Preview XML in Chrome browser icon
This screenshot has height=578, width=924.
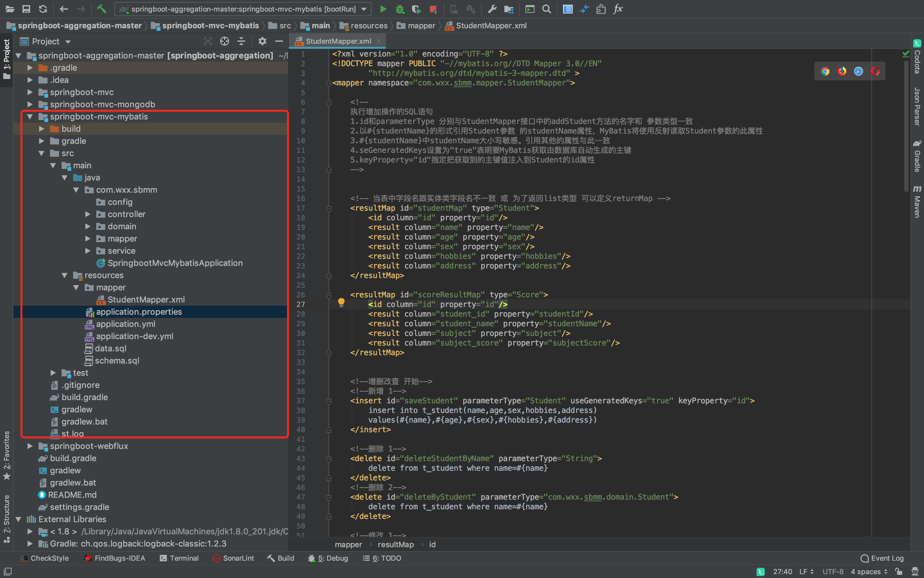pos(825,72)
